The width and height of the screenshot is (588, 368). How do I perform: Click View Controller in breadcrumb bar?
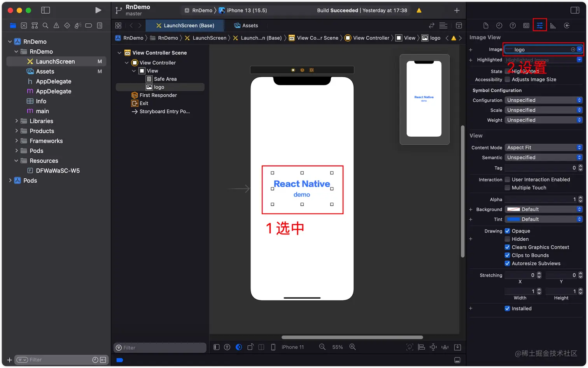pos(367,38)
